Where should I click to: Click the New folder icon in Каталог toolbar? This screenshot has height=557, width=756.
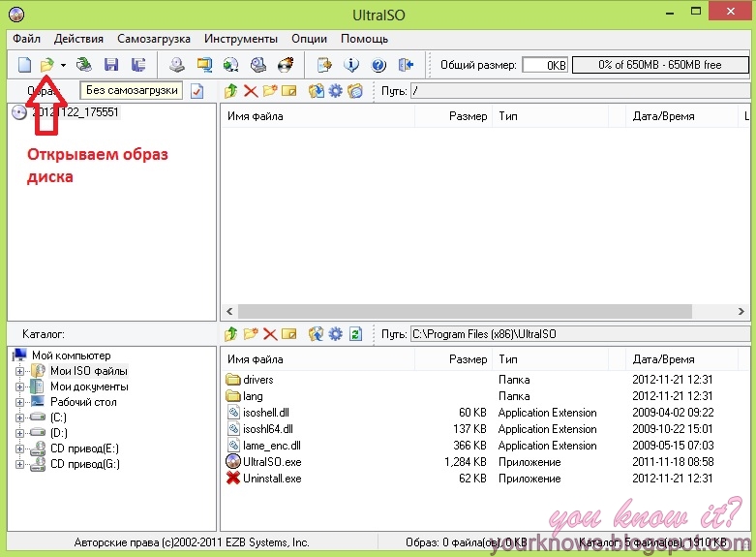pyautogui.click(x=251, y=334)
